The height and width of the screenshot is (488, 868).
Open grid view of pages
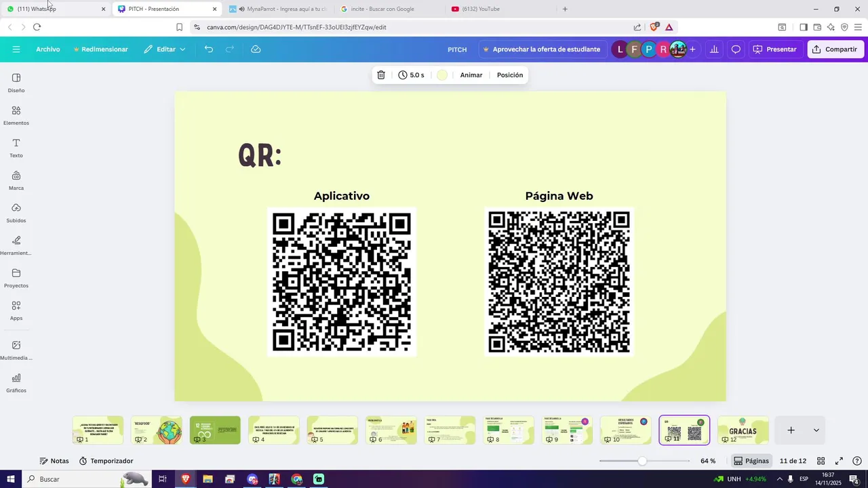(x=821, y=461)
